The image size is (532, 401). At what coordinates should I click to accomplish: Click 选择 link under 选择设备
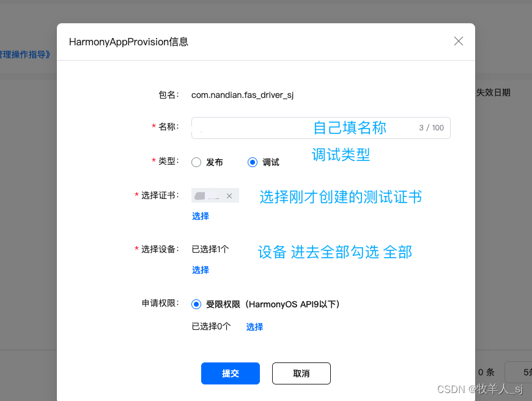[201, 270]
